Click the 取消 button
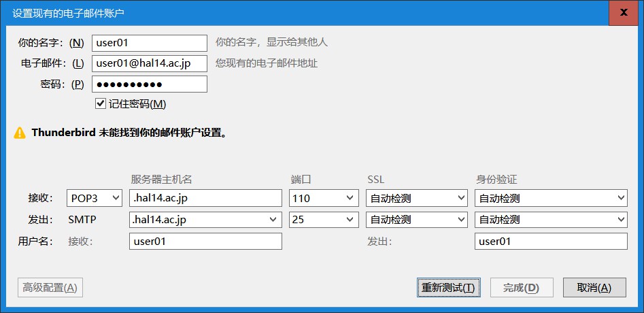The image size is (644, 313). click(x=594, y=288)
